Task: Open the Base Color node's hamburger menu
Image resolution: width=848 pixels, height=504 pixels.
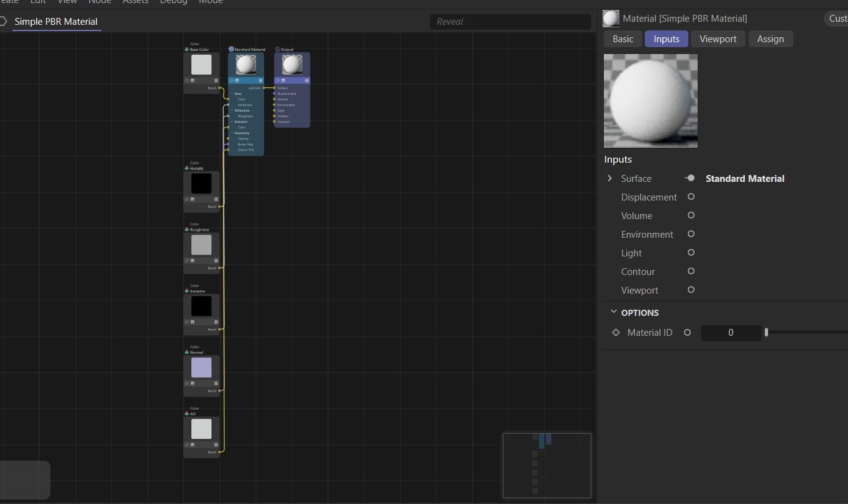Action: 216,80
